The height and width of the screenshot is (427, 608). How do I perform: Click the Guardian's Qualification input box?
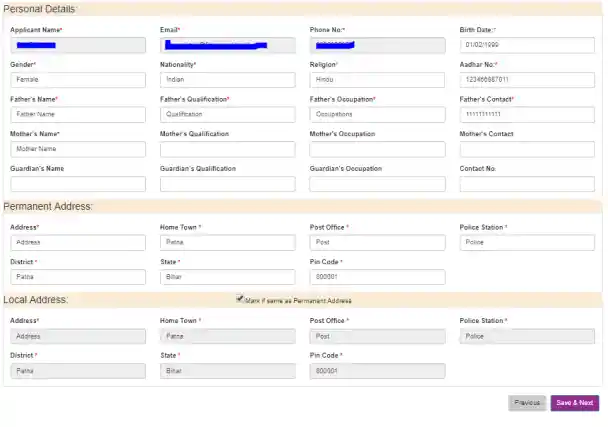(x=227, y=184)
